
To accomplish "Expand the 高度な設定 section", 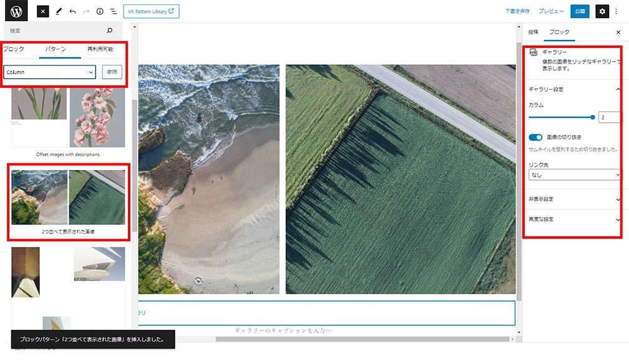I will pos(574,219).
